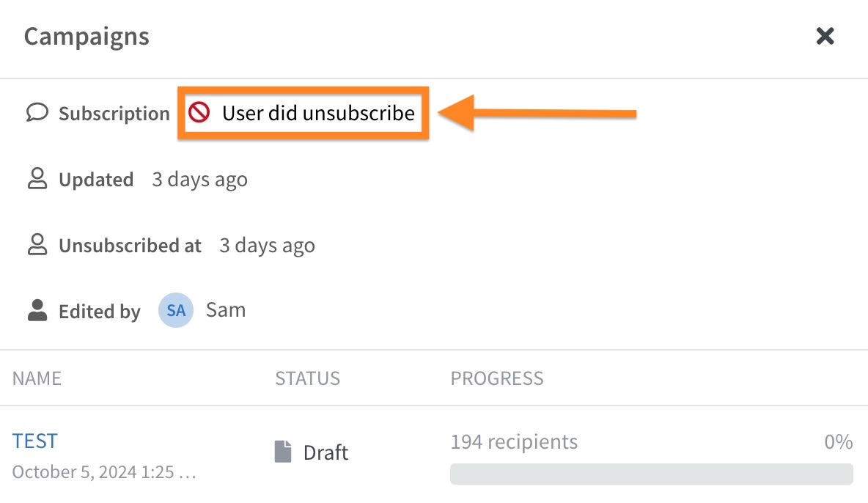This screenshot has height=503, width=868.
Task: Click the 194 recipients text
Action: pyautogui.click(x=514, y=441)
